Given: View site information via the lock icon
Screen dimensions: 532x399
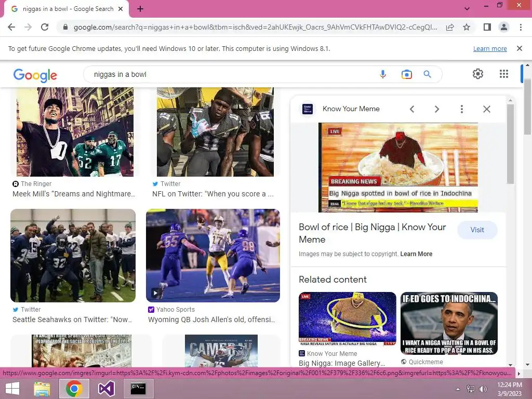Looking at the screenshot, I should [x=65, y=27].
